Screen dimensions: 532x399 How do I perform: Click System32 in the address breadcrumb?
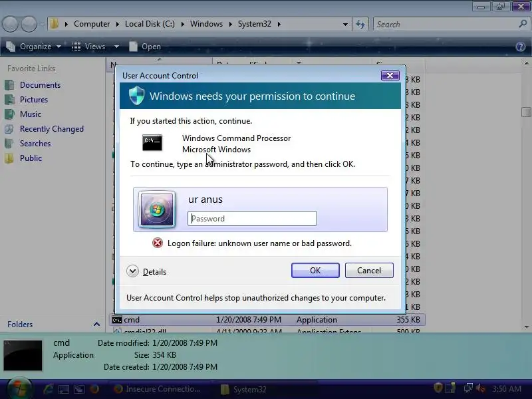[255, 24]
